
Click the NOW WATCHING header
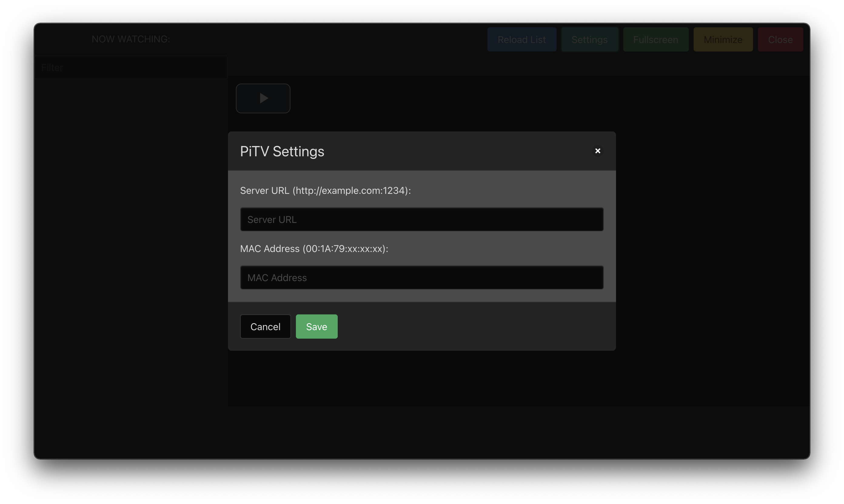131,39
